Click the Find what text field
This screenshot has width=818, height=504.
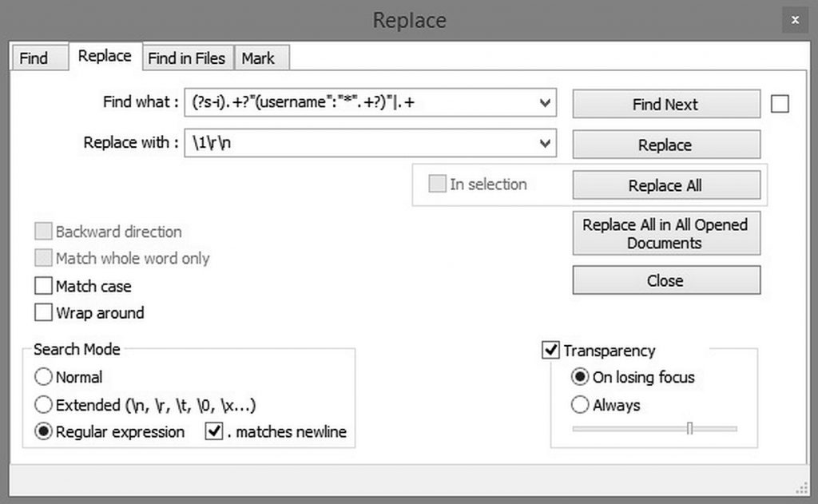(x=359, y=103)
